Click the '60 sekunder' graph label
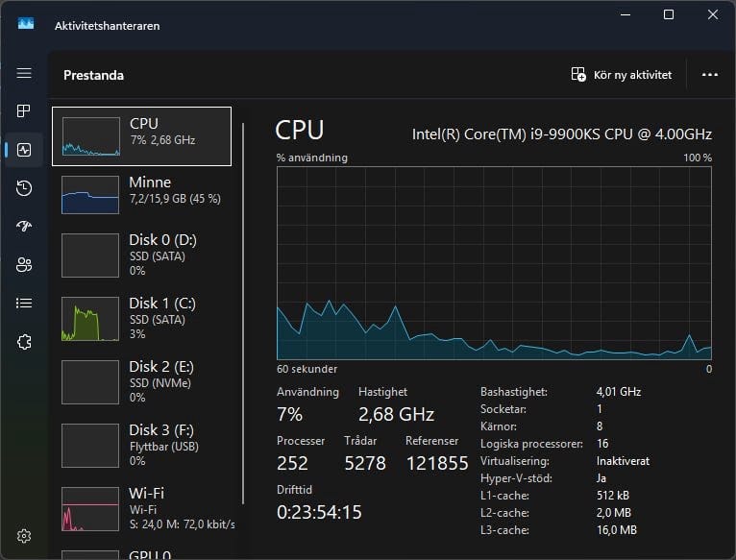Screen dimensions: 736x560 click(x=307, y=369)
